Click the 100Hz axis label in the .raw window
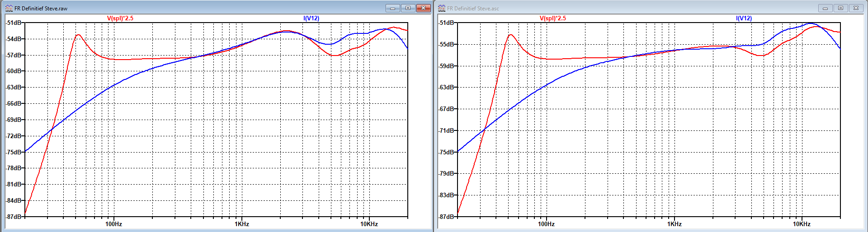868x232 pixels. point(114,224)
